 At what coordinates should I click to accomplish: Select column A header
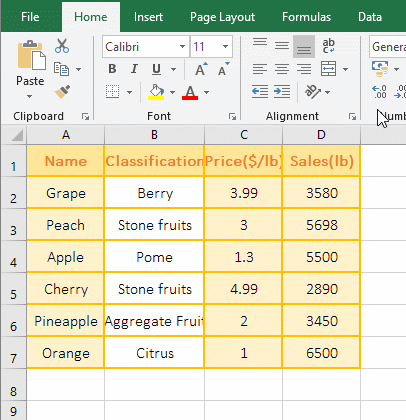pos(66,135)
